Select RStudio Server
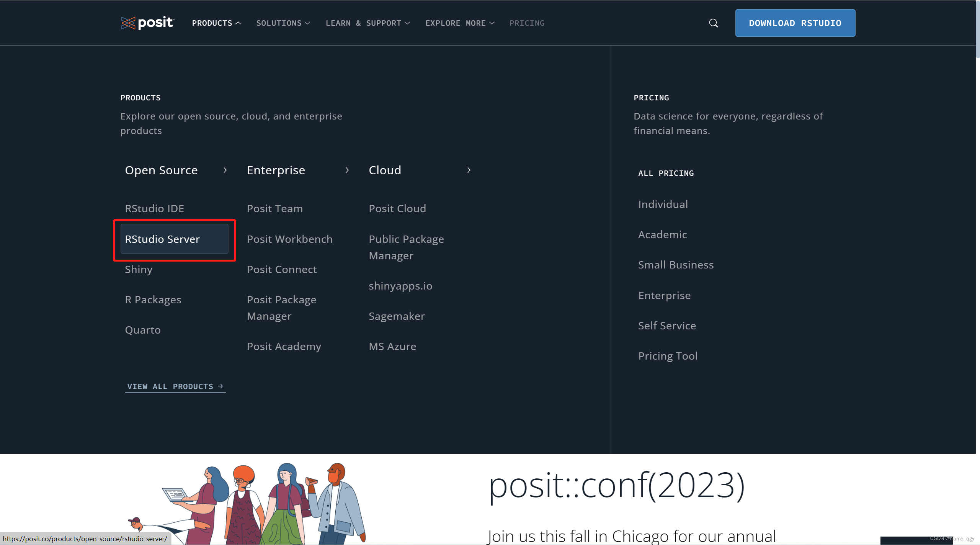Viewport: 980px width, 545px height. coord(174,239)
